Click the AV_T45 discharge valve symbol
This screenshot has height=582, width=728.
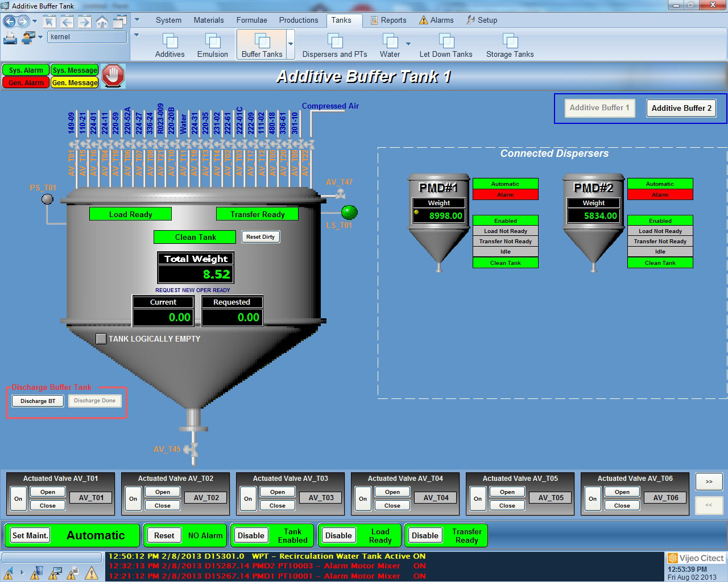193,450
